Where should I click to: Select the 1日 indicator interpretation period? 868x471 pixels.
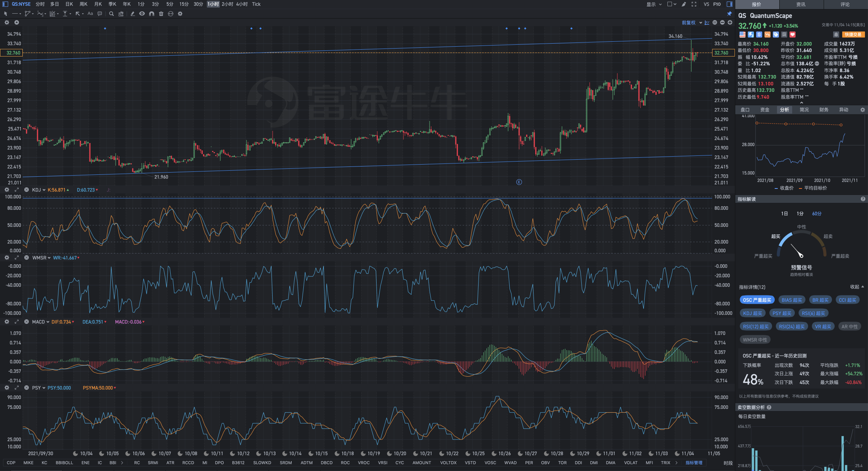[x=785, y=214]
